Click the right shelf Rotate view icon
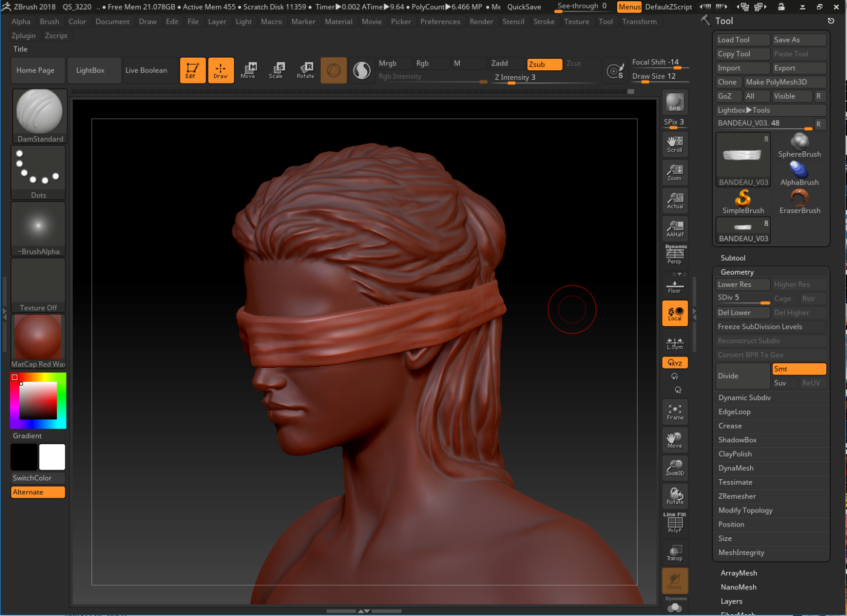 coord(675,496)
